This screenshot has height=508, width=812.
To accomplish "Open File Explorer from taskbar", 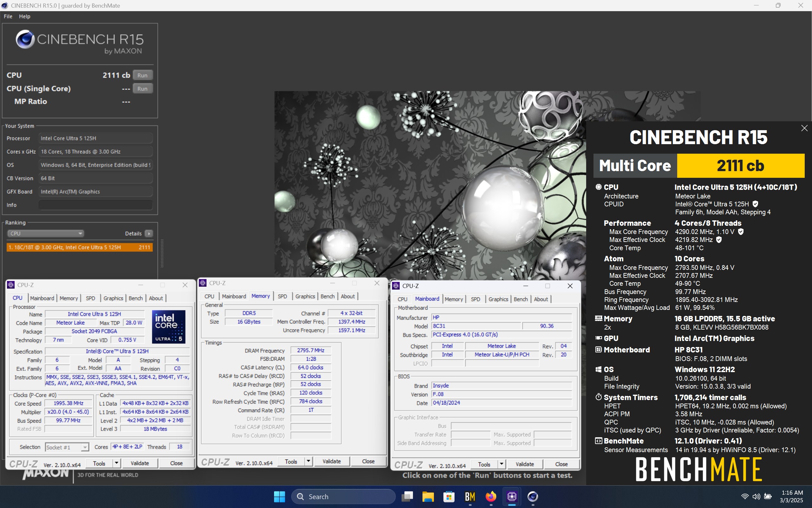I will coord(428,496).
